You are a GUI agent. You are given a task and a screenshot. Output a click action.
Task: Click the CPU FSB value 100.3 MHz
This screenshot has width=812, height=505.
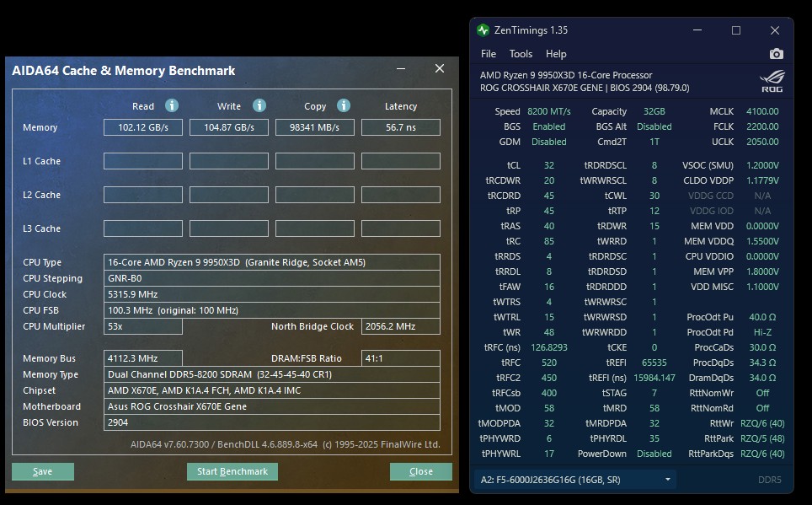[272, 310]
